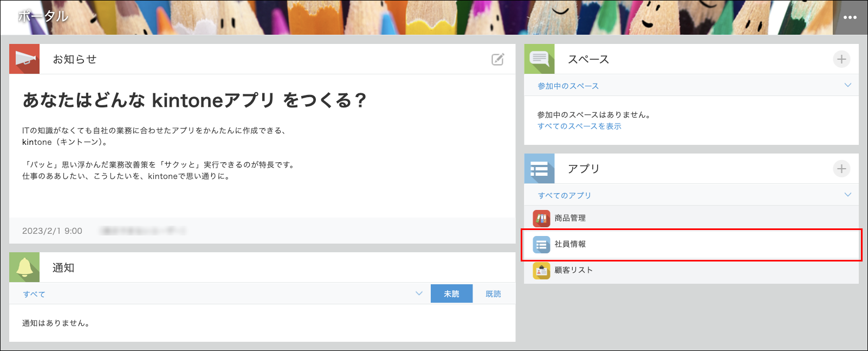Click the 商品管理 app icon
Screen dimensions: 868x351
[541, 218]
